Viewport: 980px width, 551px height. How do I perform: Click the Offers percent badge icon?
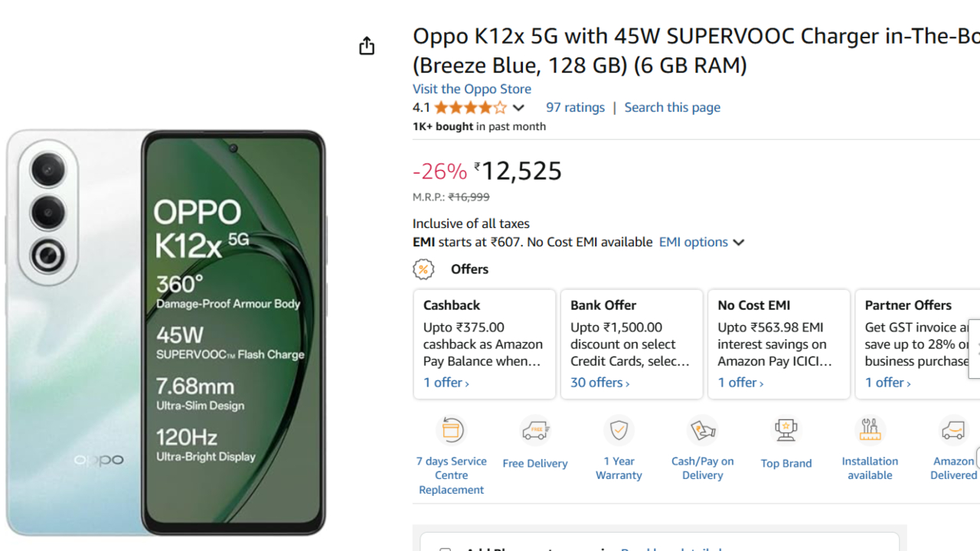pyautogui.click(x=423, y=269)
